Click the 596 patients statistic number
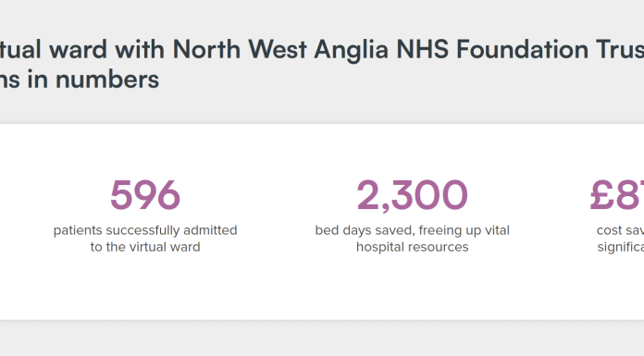Viewport: 644px width, 356px height. coord(145,195)
